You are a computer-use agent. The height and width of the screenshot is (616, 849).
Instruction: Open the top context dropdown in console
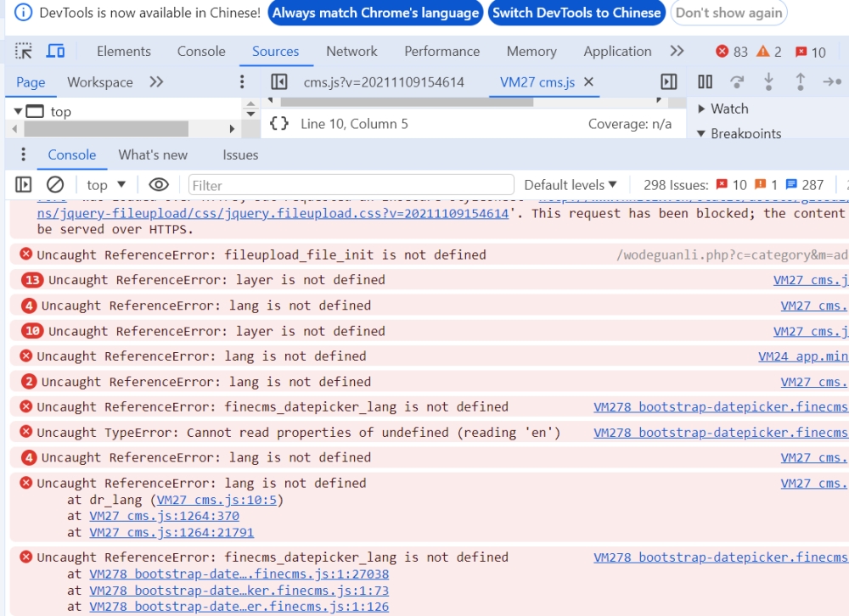(106, 185)
